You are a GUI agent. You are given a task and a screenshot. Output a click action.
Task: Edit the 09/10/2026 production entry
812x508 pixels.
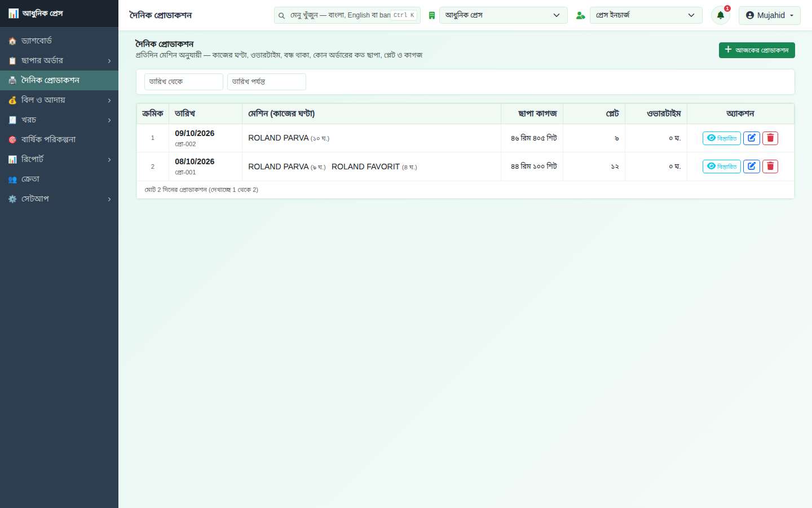(x=752, y=138)
